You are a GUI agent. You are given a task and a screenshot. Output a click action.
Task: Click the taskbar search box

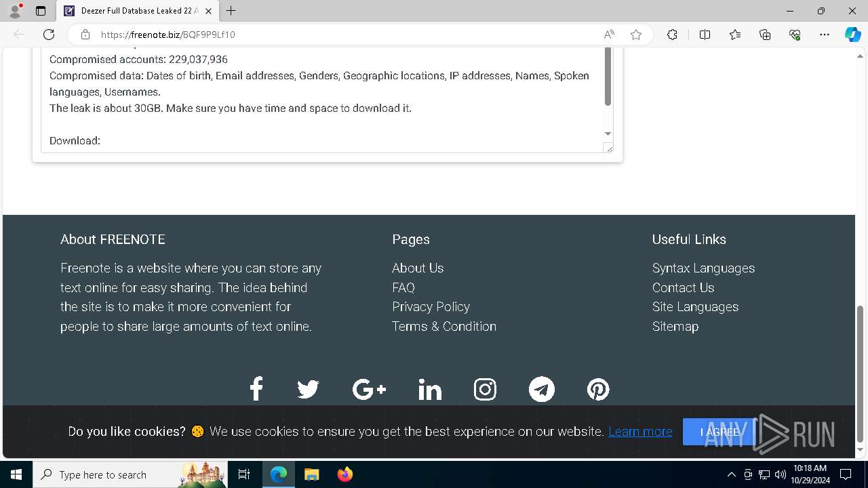click(130, 474)
